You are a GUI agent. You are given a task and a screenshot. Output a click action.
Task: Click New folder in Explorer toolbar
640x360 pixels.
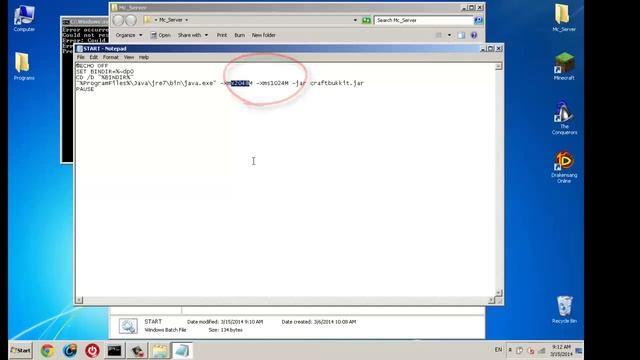click(x=263, y=35)
